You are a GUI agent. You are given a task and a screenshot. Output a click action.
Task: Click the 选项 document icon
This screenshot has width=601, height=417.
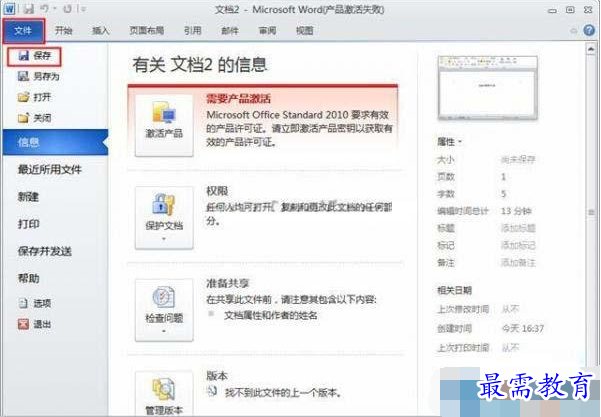click(23, 303)
